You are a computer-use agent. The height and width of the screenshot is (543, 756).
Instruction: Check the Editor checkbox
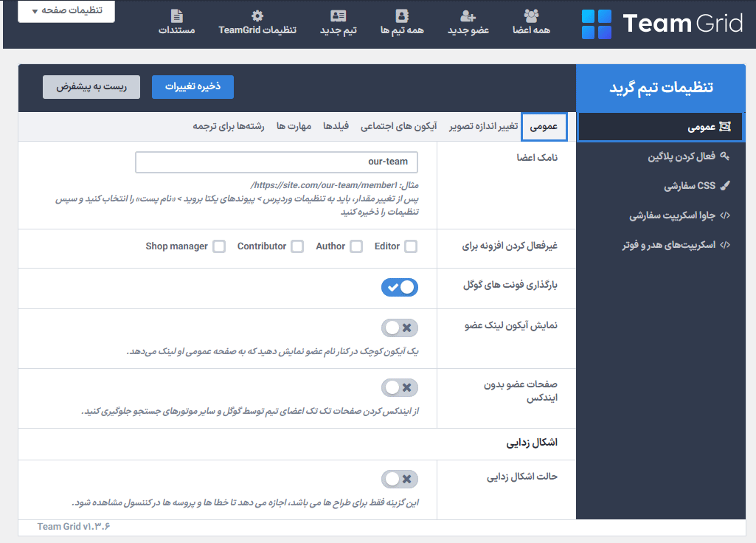pos(410,246)
